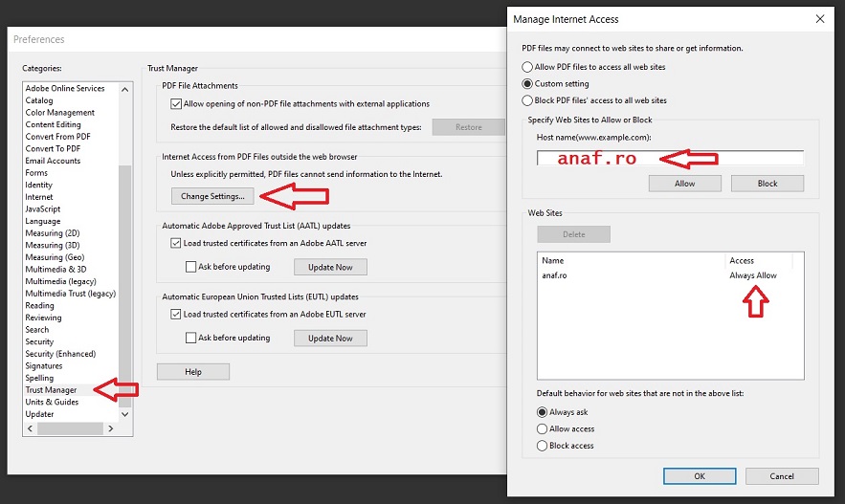
Task: Open Help in Preferences window
Action: click(193, 371)
